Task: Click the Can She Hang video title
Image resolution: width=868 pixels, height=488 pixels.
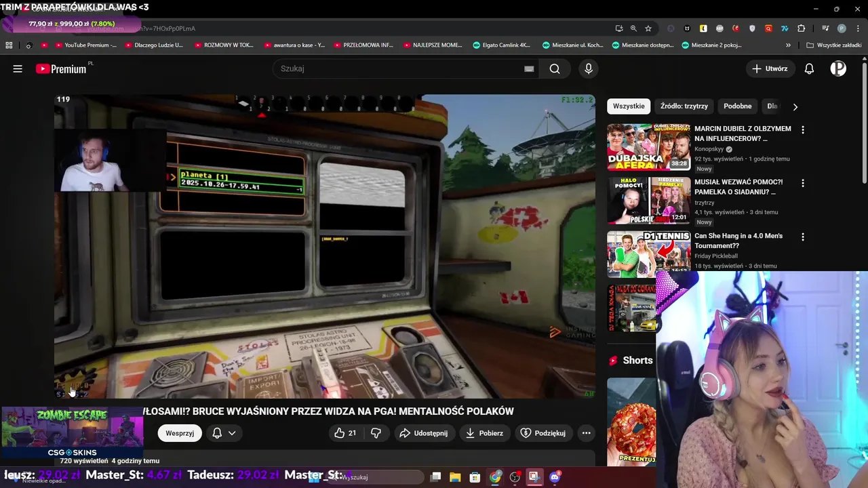Action: point(738,241)
